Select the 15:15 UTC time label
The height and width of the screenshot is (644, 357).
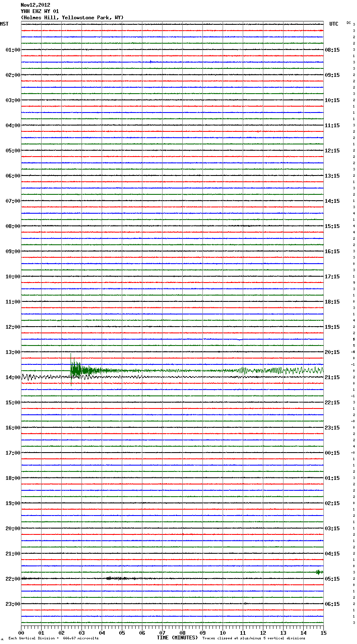click(332, 226)
